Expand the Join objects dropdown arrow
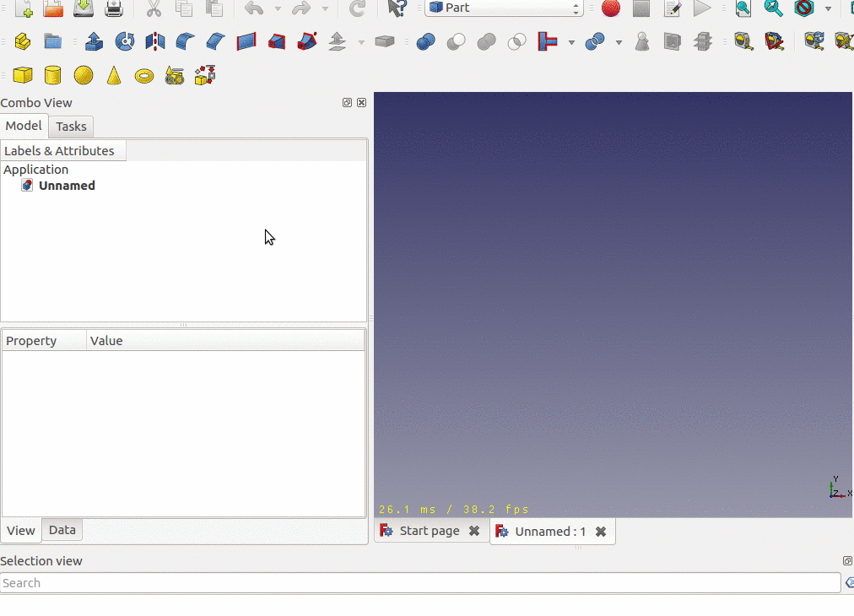The width and height of the screenshot is (854, 616). pos(571,42)
